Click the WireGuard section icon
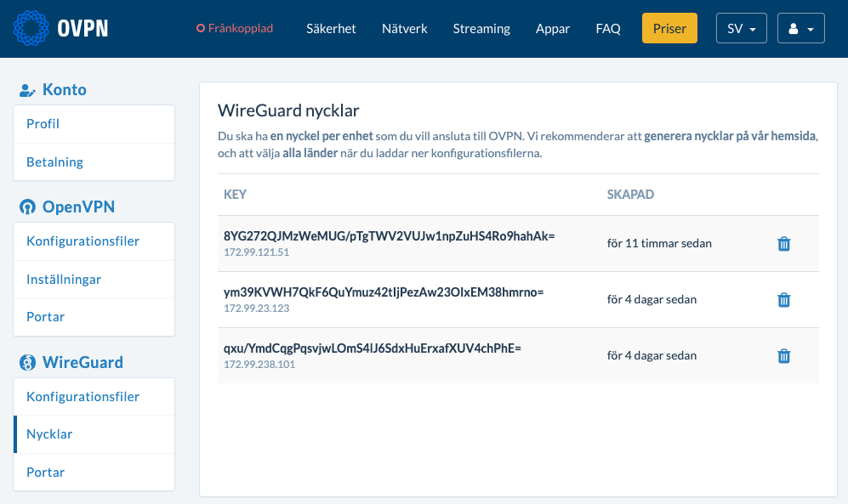Viewport: 848px width, 504px height. (x=27, y=362)
